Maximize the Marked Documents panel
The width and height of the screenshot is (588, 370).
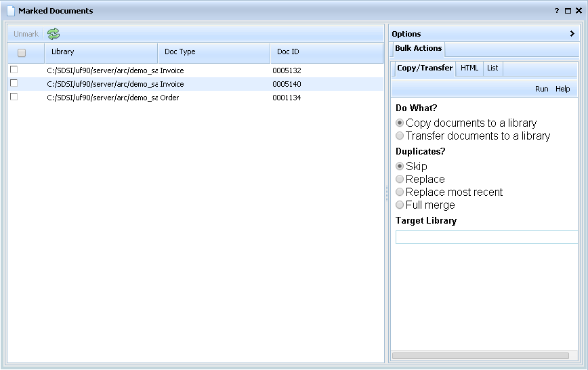(568, 11)
